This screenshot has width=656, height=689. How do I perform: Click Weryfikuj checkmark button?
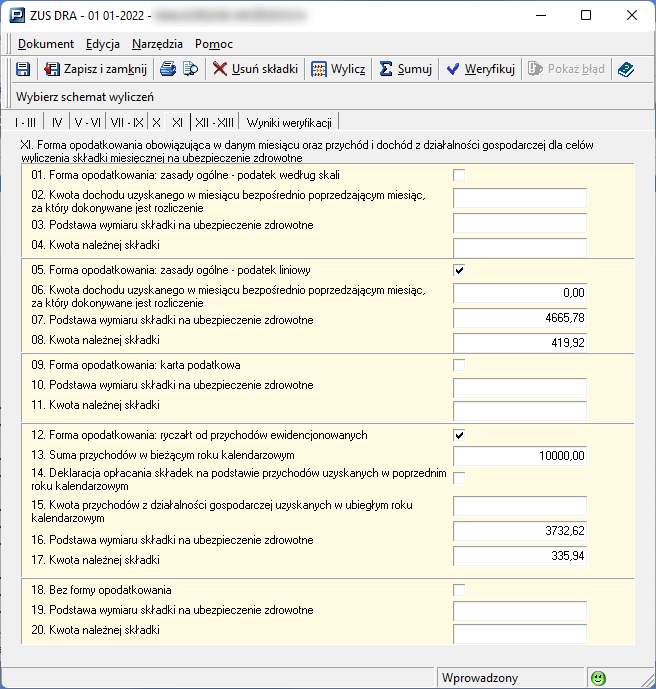point(480,69)
